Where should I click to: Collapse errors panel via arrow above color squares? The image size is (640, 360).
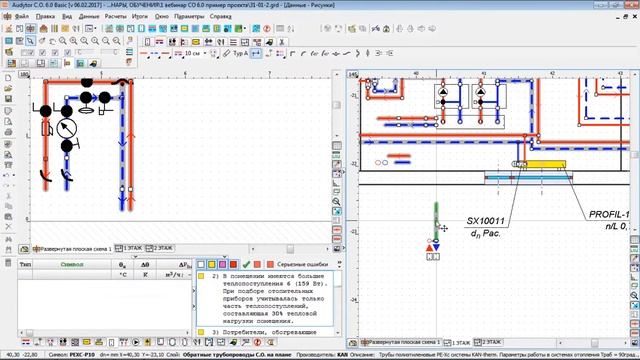(224, 257)
